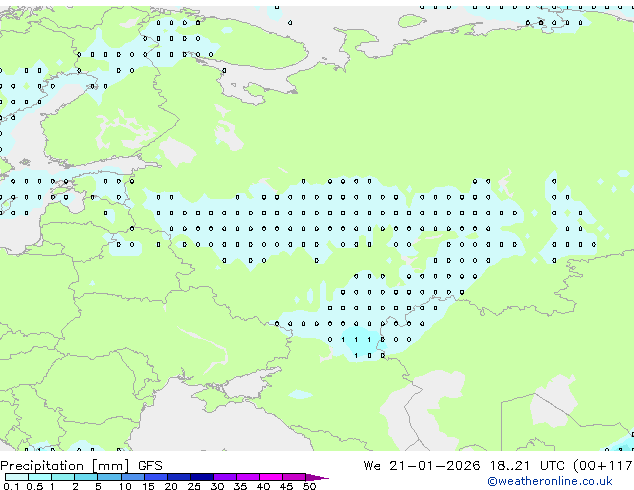Click the legend label '35'
Screen dimensions: 634x490
point(240,486)
